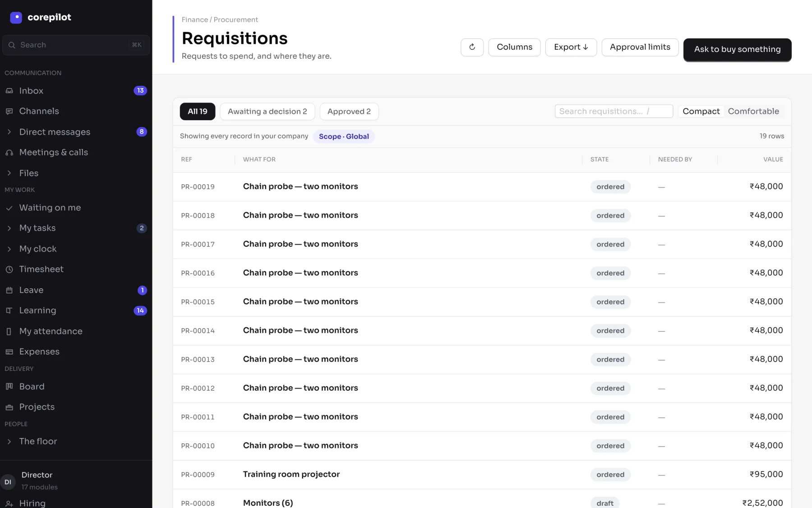The image size is (812, 508).
Task: Open Inbox via its tray icon
Action: point(9,91)
